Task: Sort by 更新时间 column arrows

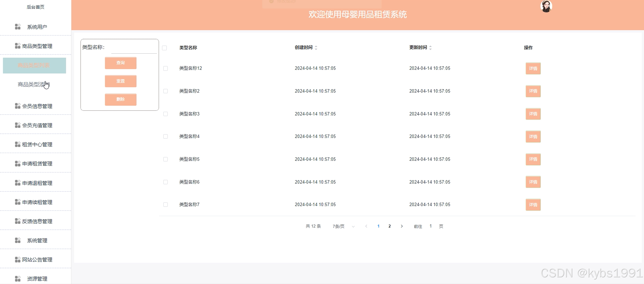Action: pos(430,47)
